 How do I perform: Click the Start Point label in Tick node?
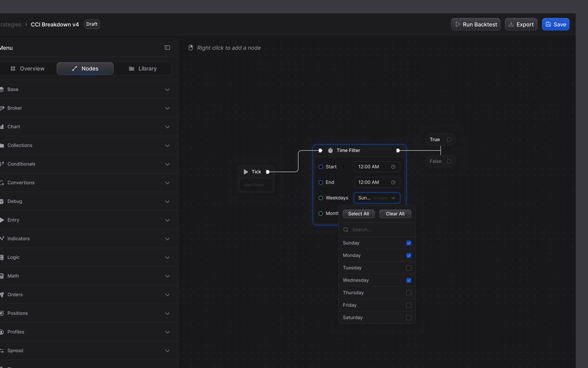tap(253, 185)
